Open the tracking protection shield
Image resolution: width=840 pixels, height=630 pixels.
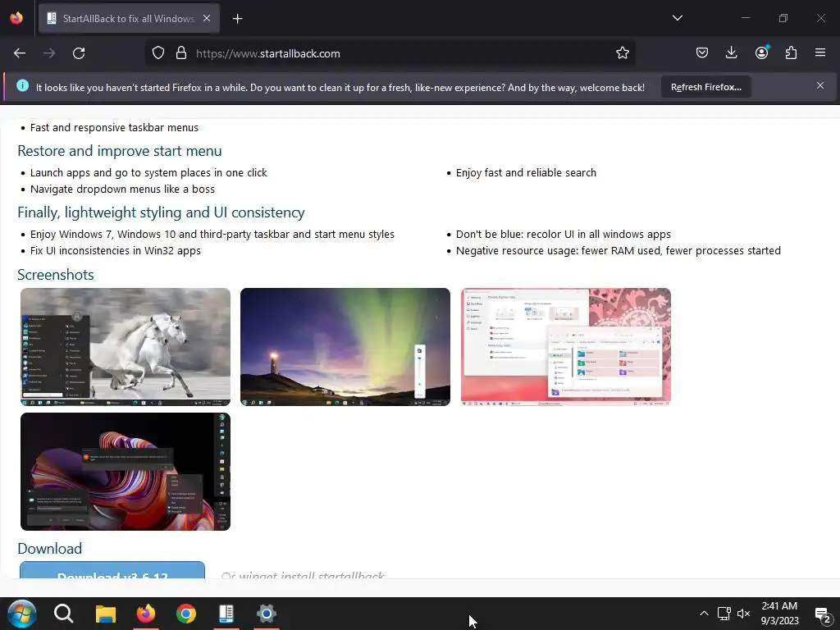tap(157, 53)
